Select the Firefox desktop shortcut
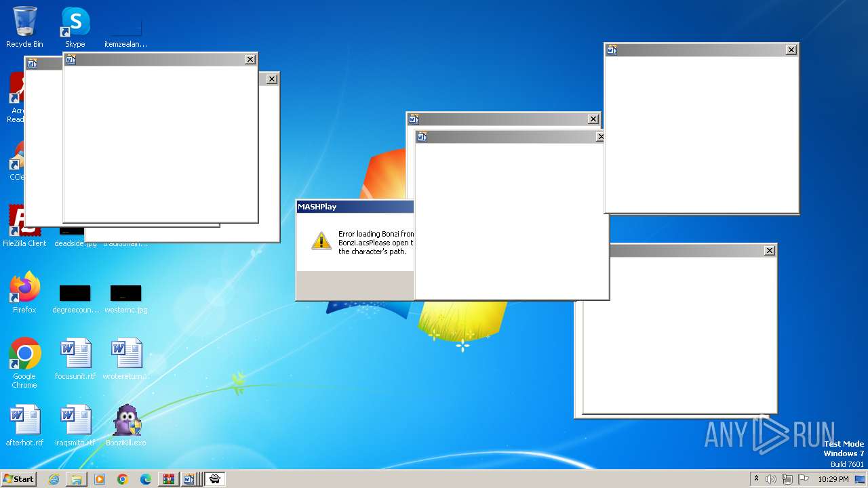868x488 pixels. click(x=24, y=293)
